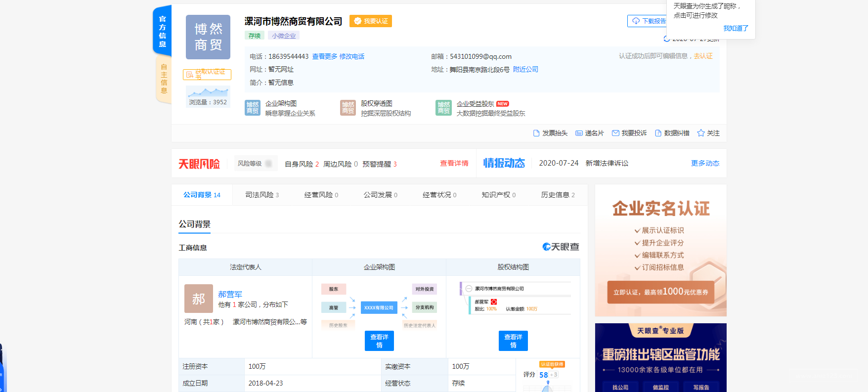Screen dimensions: 868x392
Task: Click the 数据纠错 data correction icon
Action: [x=658, y=133]
